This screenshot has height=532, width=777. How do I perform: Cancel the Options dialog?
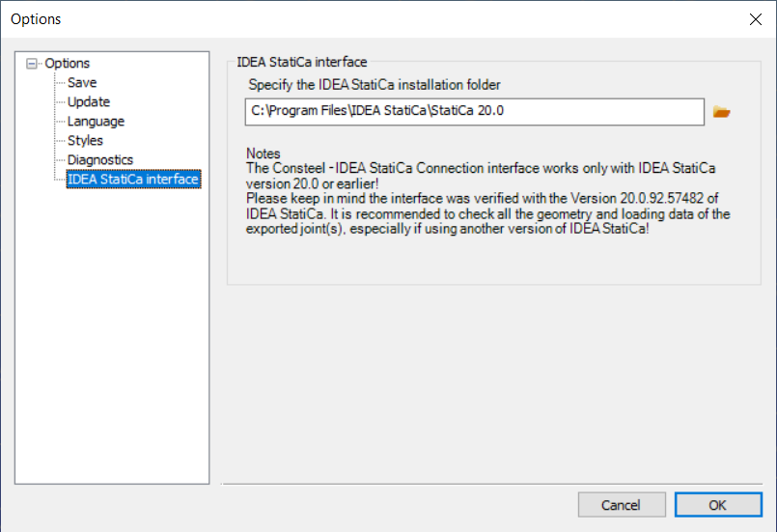point(622,505)
